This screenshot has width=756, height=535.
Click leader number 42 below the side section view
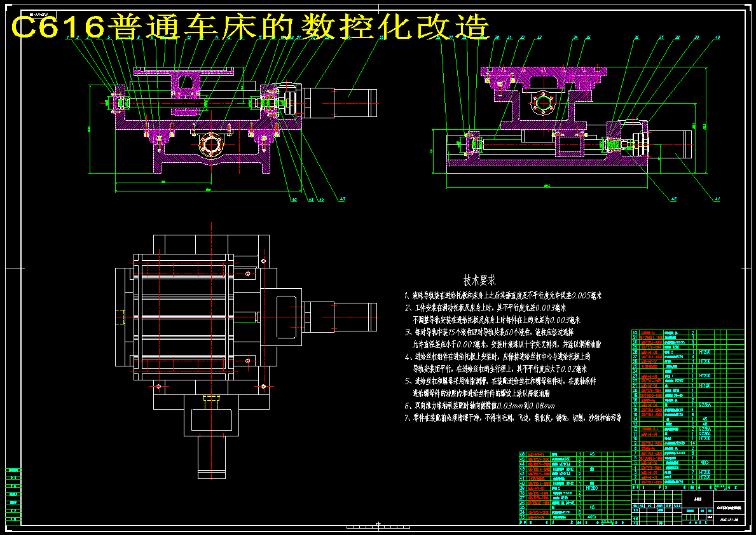673,198
